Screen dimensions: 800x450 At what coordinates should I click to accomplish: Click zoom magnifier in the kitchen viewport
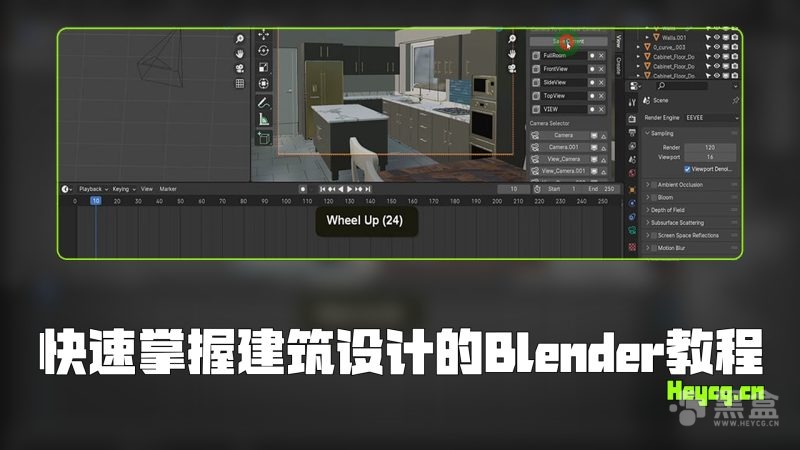(512, 39)
